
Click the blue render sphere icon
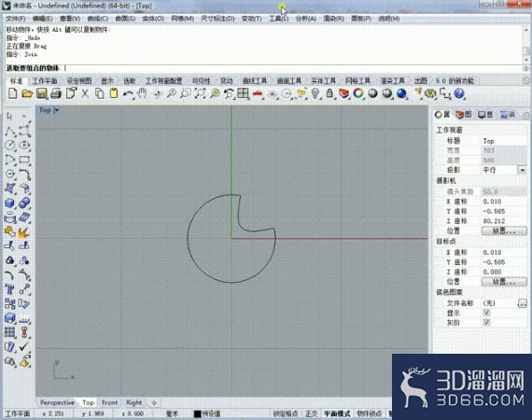(401, 93)
